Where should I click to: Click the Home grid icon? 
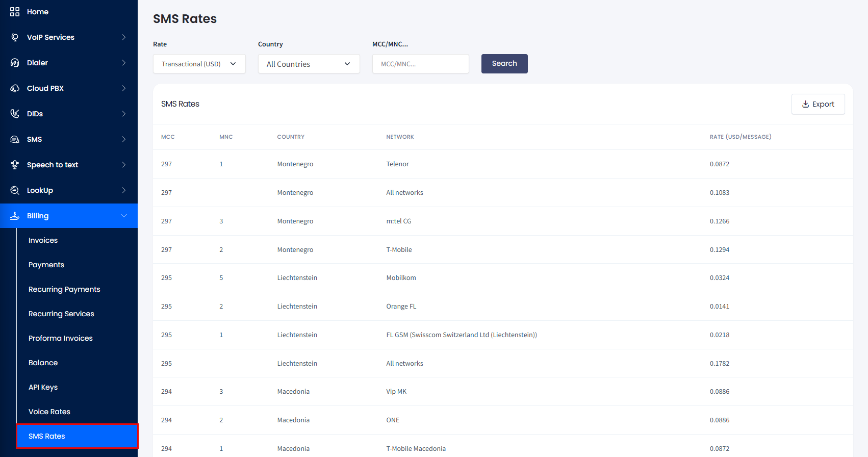tap(15, 12)
